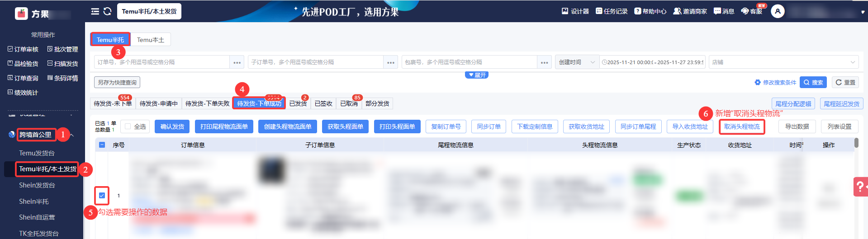Open the 创建时间 time type dropdown
The image size is (868, 239).
(x=577, y=62)
